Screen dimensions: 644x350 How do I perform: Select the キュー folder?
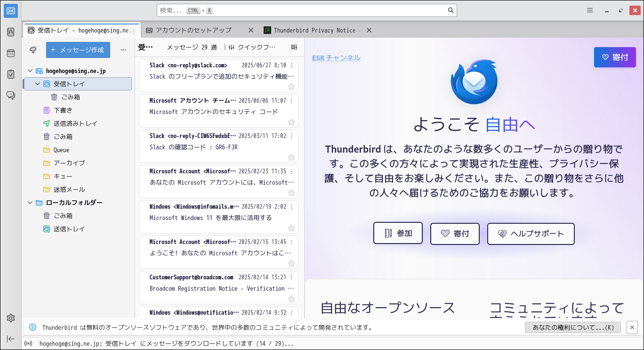(x=77, y=176)
